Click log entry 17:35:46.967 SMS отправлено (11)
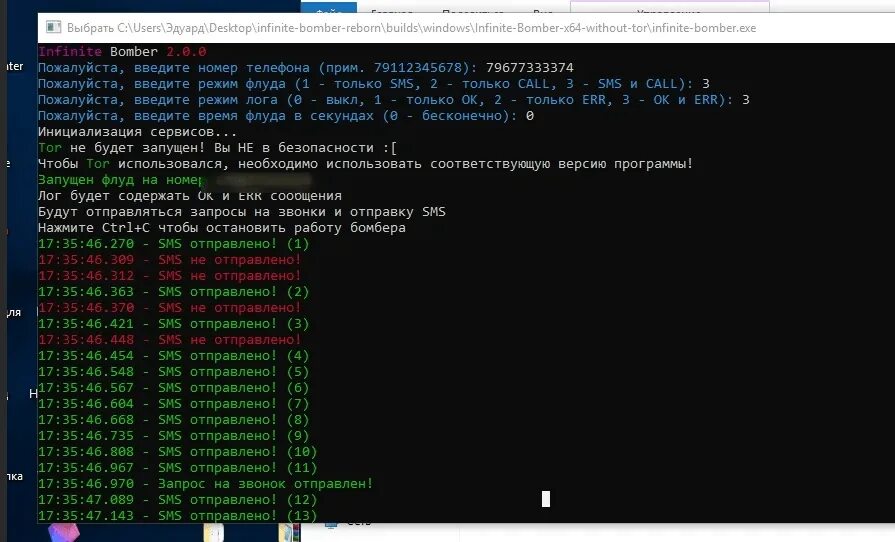The image size is (895, 542). pyautogui.click(x=178, y=467)
